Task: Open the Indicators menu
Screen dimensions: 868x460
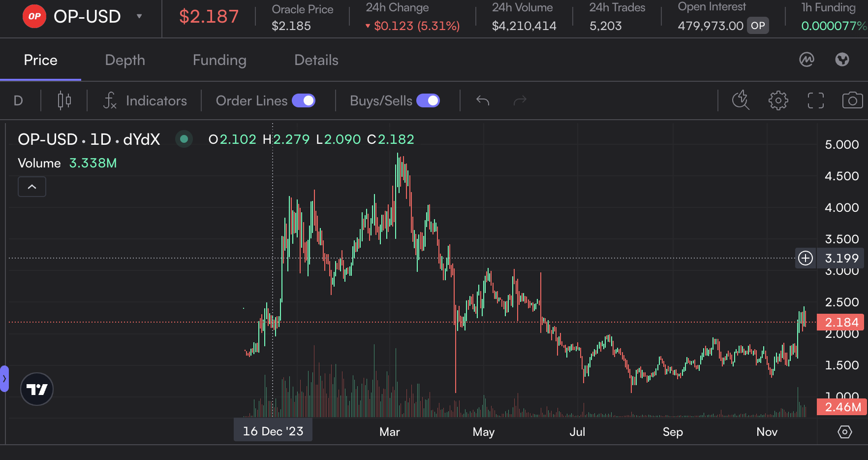Action: [145, 100]
